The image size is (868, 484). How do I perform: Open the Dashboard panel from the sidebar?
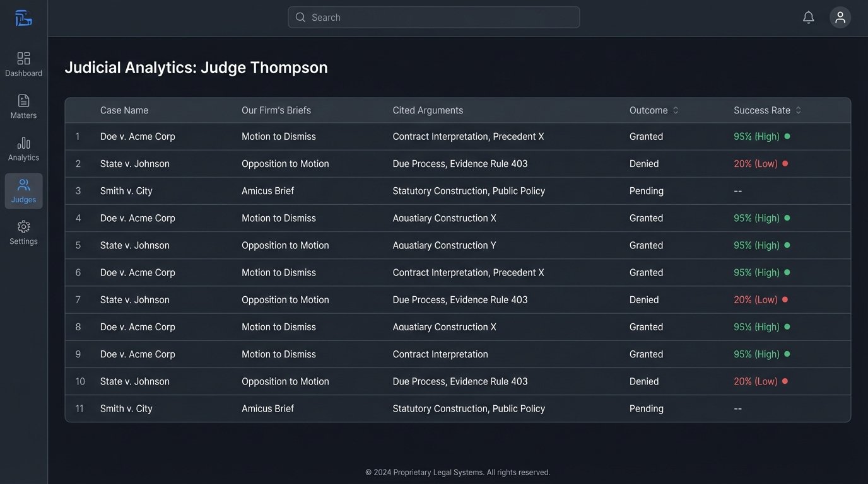[23, 63]
